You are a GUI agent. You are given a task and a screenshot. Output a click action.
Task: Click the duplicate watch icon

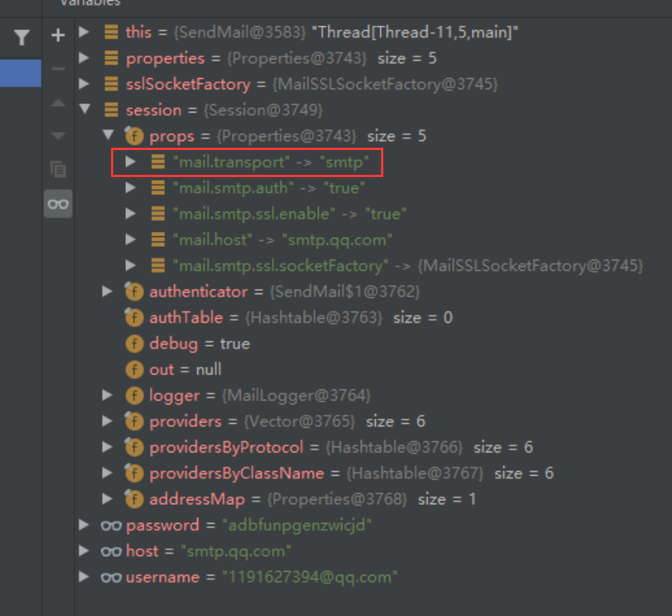(x=58, y=169)
